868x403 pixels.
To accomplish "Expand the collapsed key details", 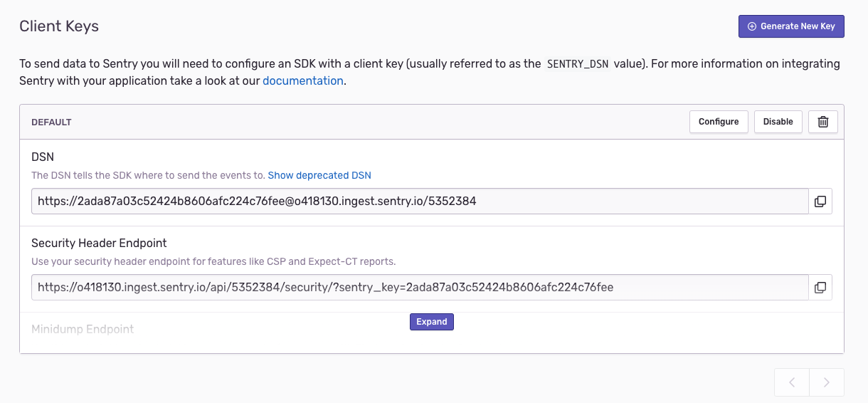I will pyautogui.click(x=432, y=322).
